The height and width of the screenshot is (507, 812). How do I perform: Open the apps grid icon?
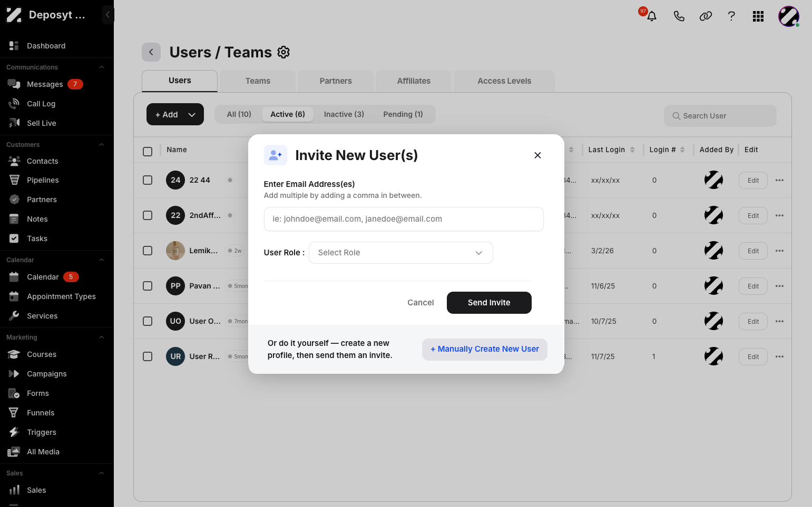click(x=758, y=16)
